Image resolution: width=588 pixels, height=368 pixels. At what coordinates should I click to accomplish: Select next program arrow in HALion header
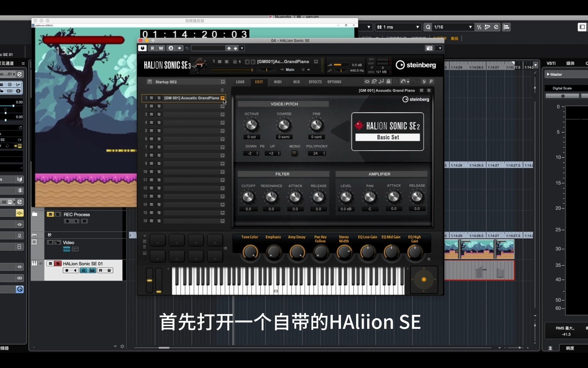[x=253, y=62]
